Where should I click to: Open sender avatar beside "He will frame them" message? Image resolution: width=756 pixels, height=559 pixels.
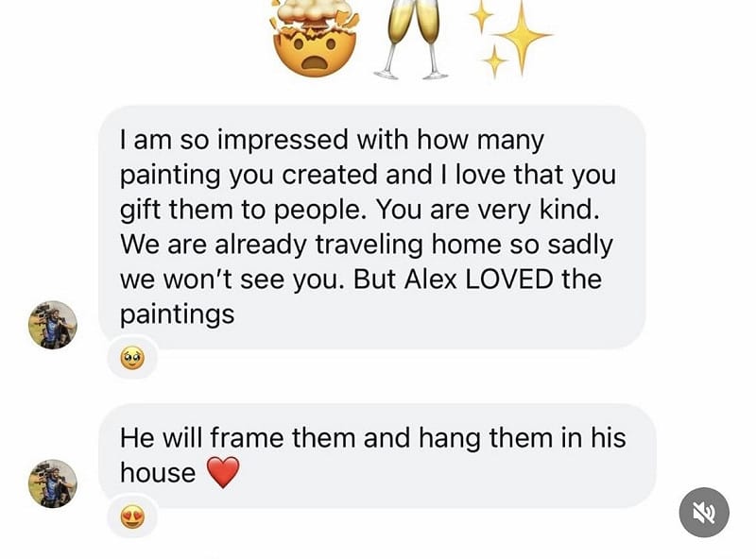(x=53, y=483)
